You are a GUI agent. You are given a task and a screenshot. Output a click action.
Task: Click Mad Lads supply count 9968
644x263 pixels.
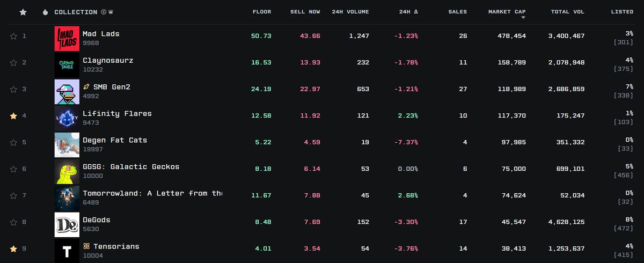point(90,43)
